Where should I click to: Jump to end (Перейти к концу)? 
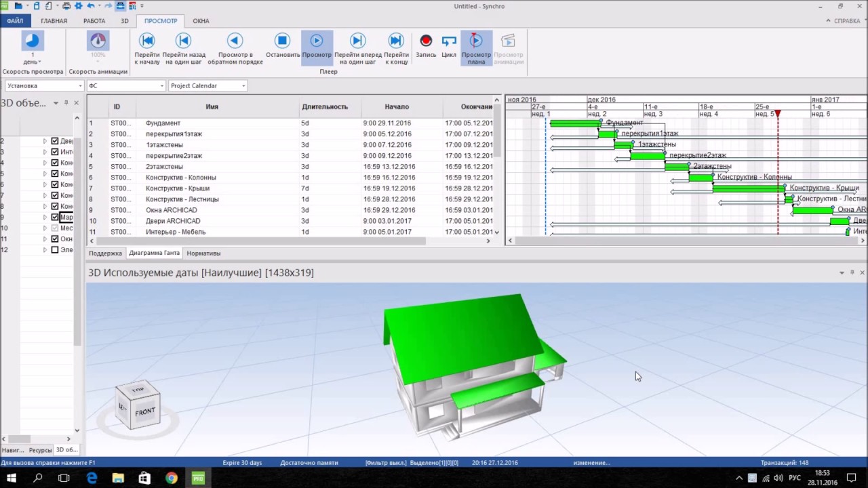[x=396, y=48]
